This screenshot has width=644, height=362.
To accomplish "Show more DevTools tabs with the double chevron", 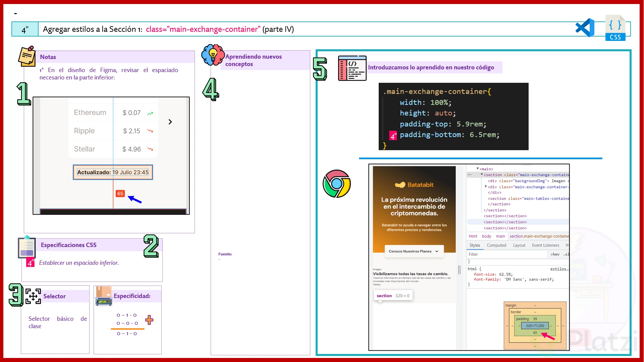I will tap(567, 245).
